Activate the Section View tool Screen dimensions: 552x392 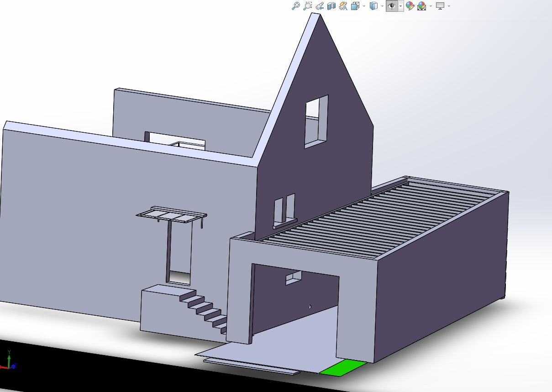tap(331, 6)
